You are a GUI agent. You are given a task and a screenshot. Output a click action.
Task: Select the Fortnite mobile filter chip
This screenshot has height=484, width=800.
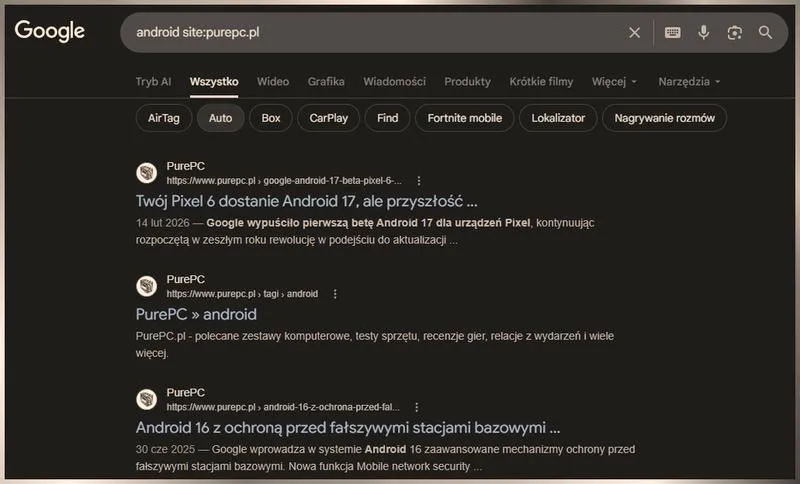pos(465,118)
